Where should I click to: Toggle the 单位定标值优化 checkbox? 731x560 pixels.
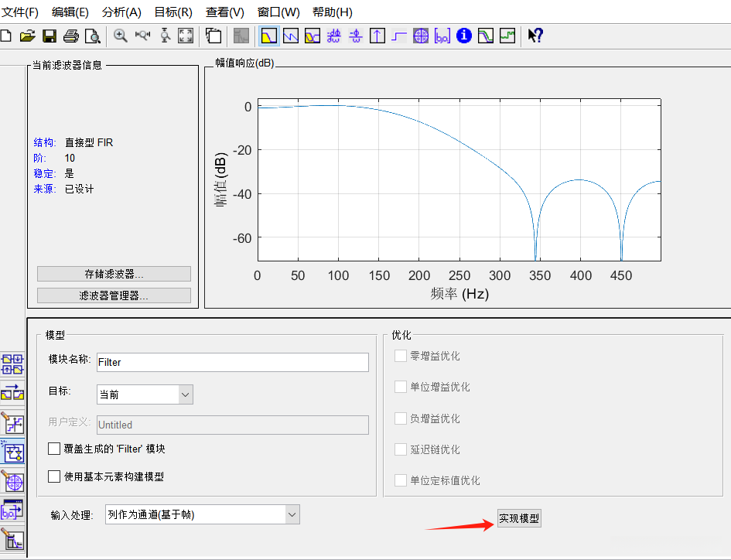[401, 480]
